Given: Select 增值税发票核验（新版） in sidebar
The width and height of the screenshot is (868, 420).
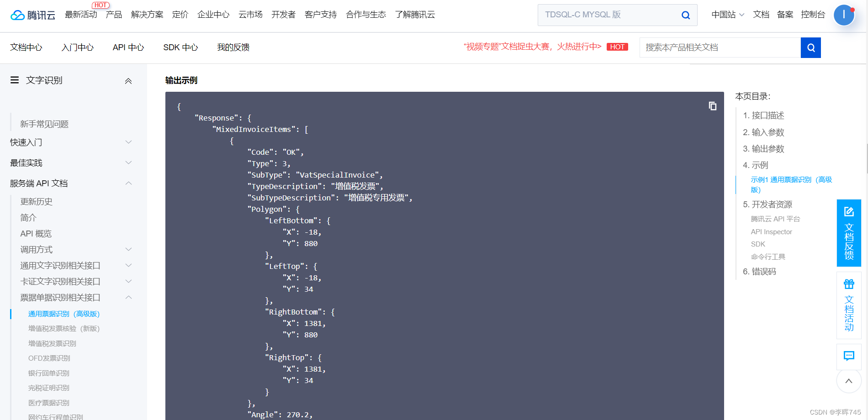Looking at the screenshot, I should 64,328.
